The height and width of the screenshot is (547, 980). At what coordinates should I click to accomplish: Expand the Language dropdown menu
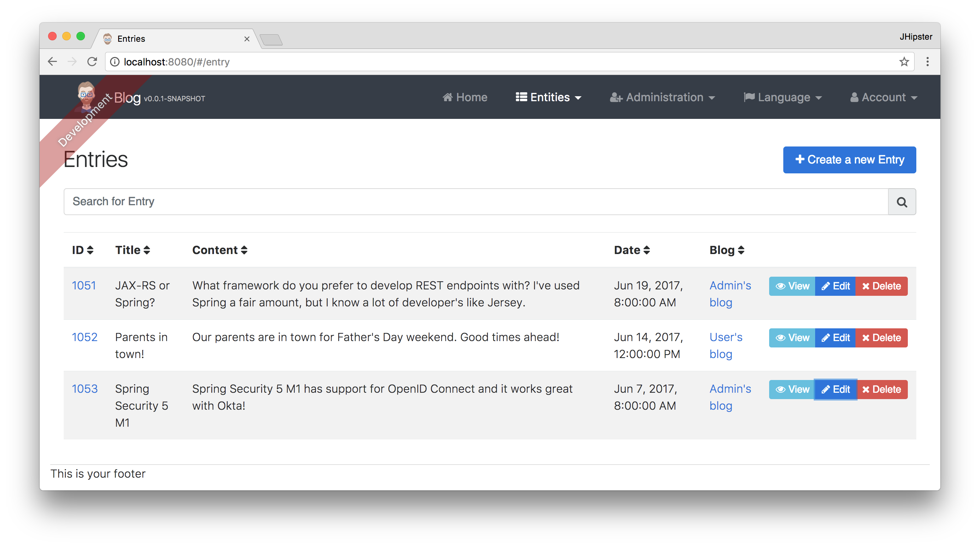tap(783, 97)
